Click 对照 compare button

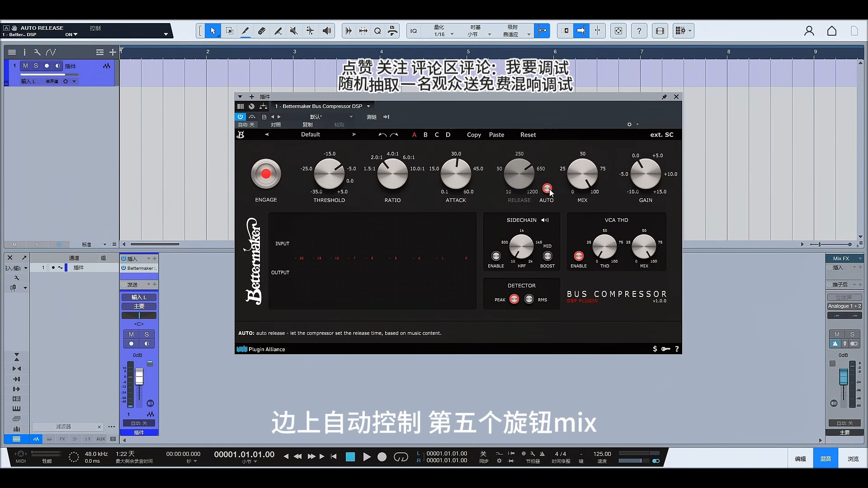pos(276,125)
